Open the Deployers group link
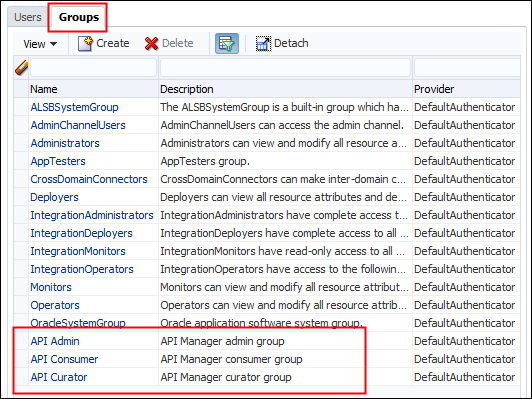 click(x=54, y=197)
